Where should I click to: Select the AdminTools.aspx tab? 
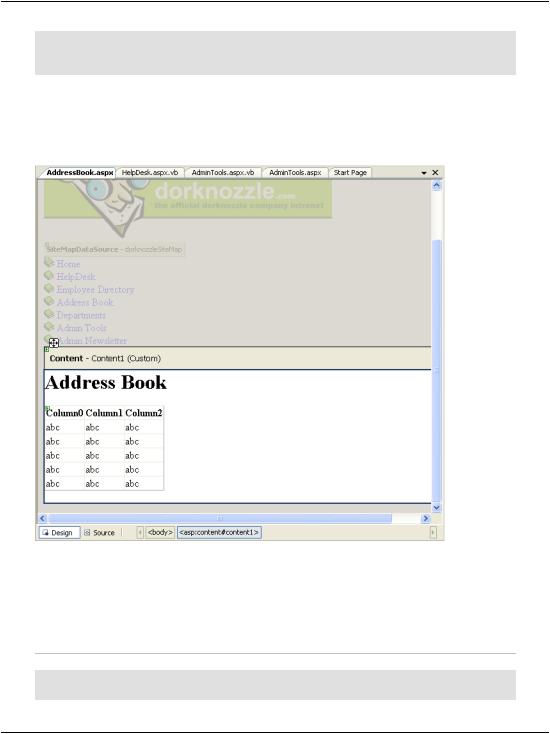pos(295,173)
